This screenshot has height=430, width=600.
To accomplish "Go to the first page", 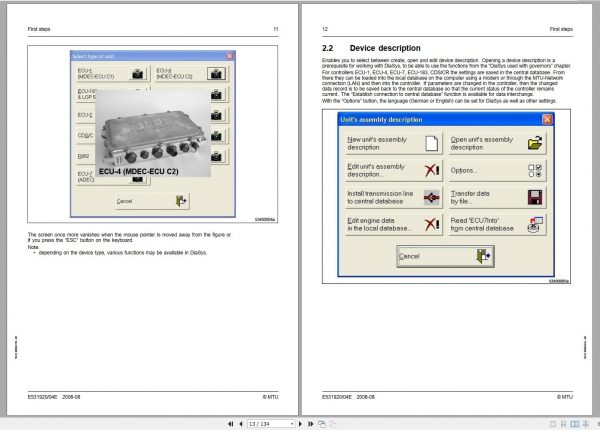I will click(230, 424).
